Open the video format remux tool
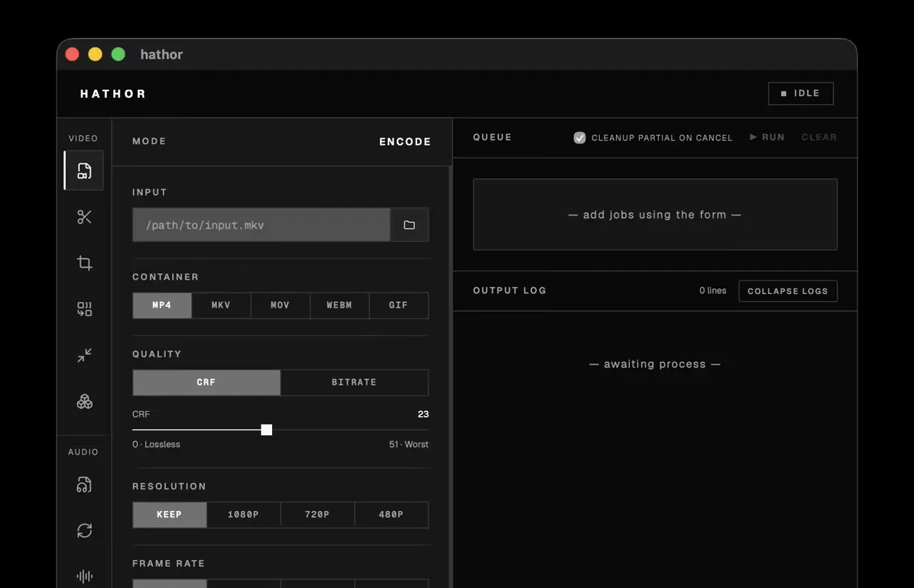The image size is (914, 588). point(84,309)
